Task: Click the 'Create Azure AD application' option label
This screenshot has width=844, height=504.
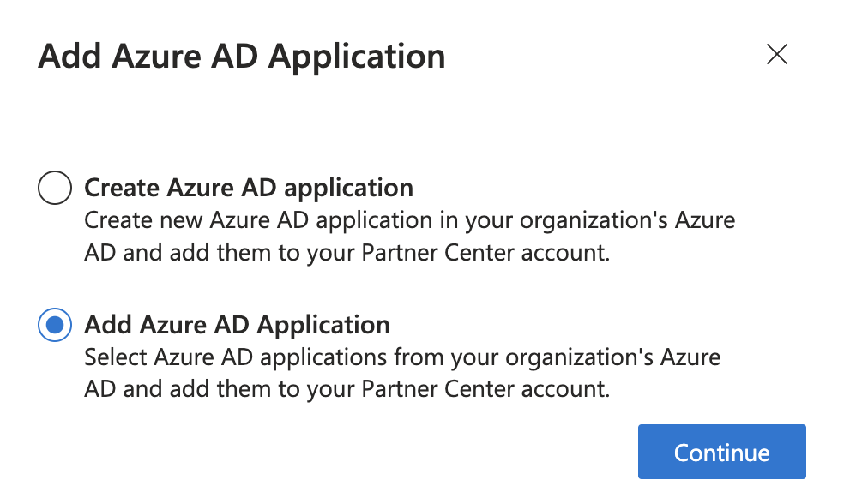Action: pyautogui.click(x=249, y=188)
